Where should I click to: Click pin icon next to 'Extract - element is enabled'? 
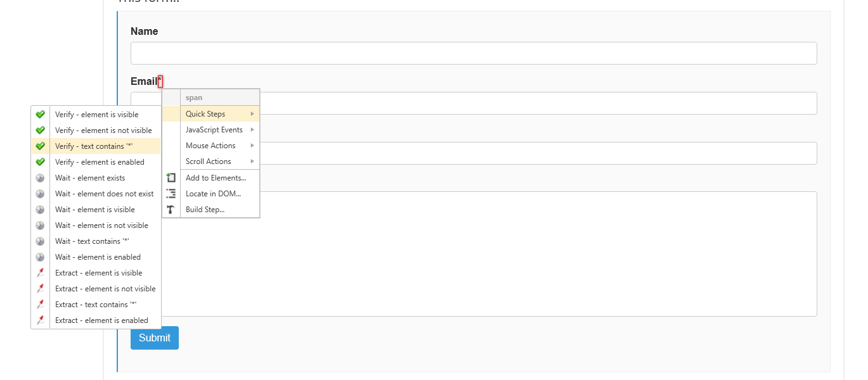(x=41, y=320)
